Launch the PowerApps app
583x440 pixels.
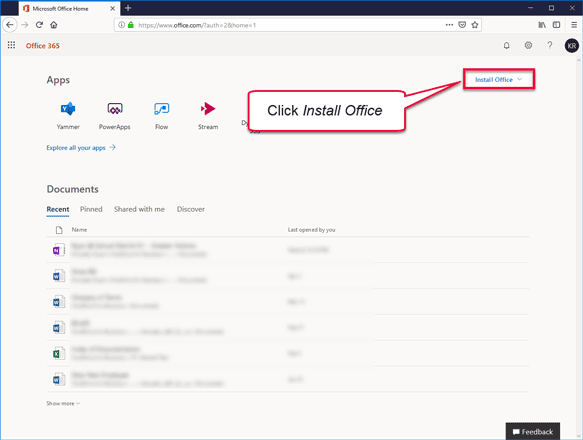115,115
